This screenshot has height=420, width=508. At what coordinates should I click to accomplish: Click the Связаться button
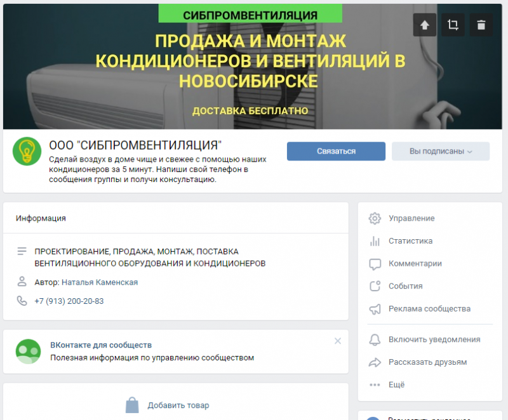coord(336,151)
